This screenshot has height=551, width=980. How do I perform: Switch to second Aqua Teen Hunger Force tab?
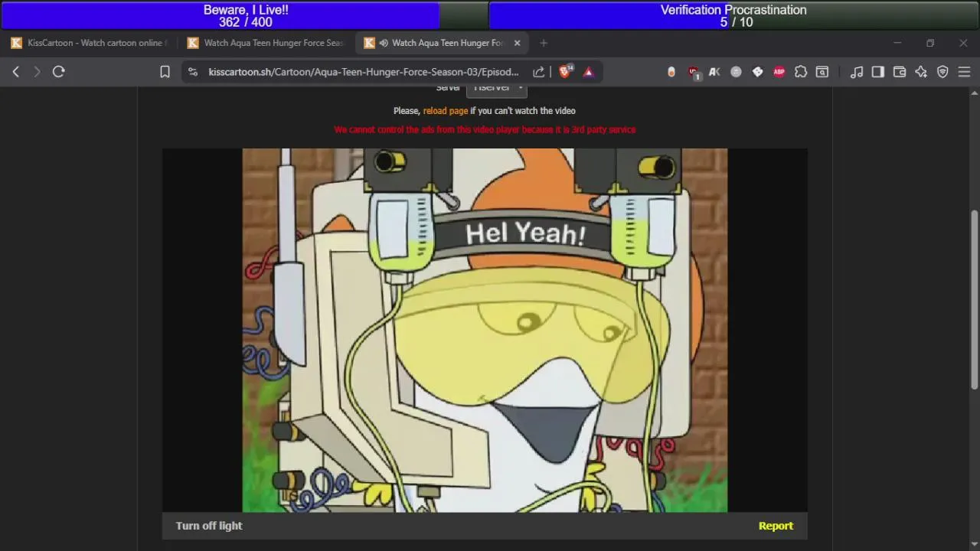(266, 43)
